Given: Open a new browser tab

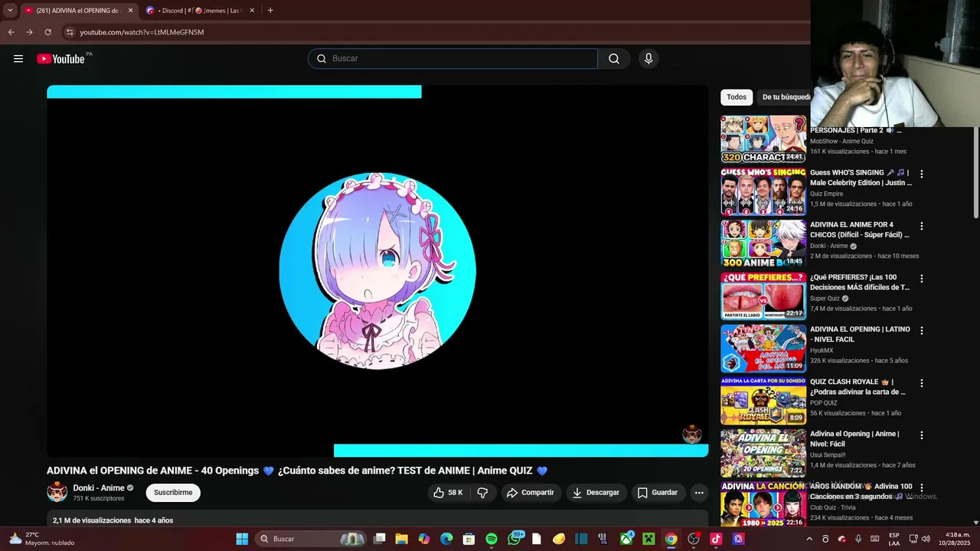Looking at the screenshot, I should pyautogui.click(x=270, y=11).
